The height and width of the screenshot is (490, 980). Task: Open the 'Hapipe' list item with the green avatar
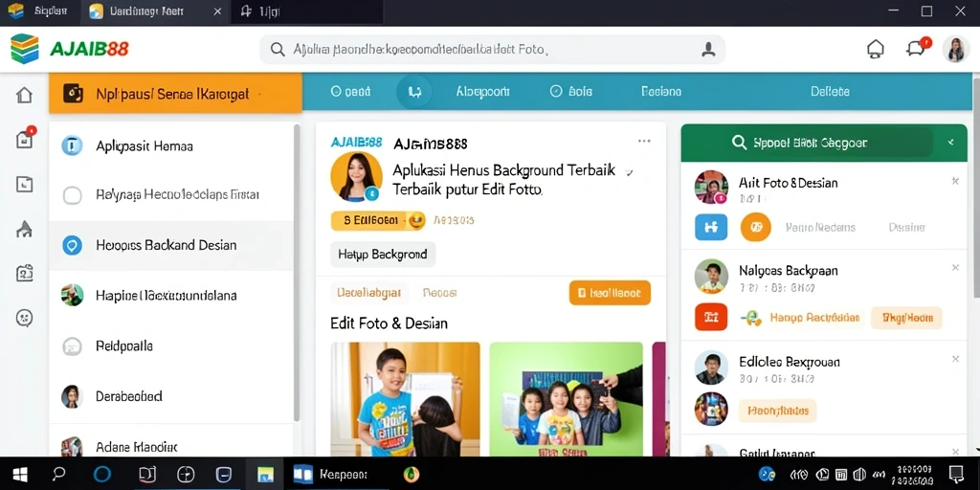(170, 295)
